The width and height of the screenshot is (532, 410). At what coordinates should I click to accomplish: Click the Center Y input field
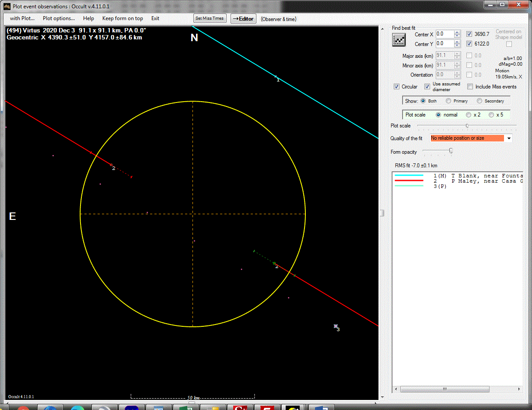[444, 44]
